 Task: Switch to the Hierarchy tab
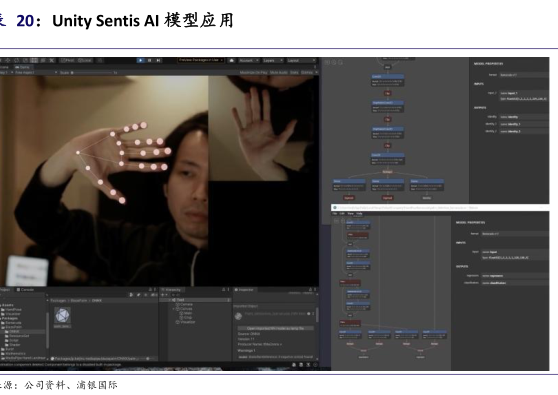171,290
